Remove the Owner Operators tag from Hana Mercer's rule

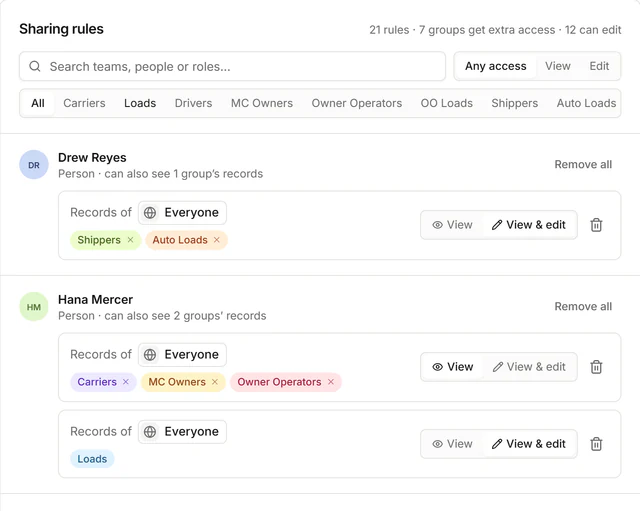331,382
